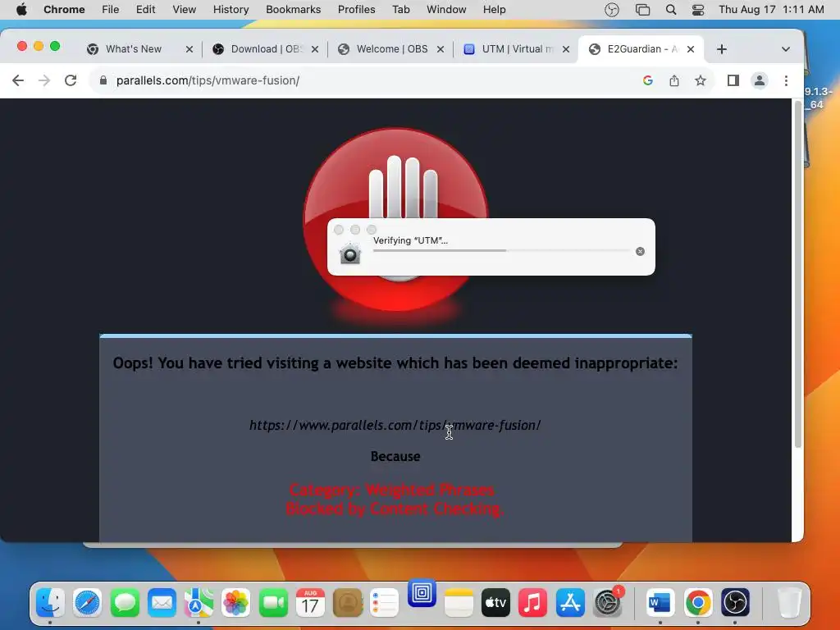The width and height of the screenshot is (840, 630).
Task: Launch FaceTime from the Dock
Action: pos(273,603)
